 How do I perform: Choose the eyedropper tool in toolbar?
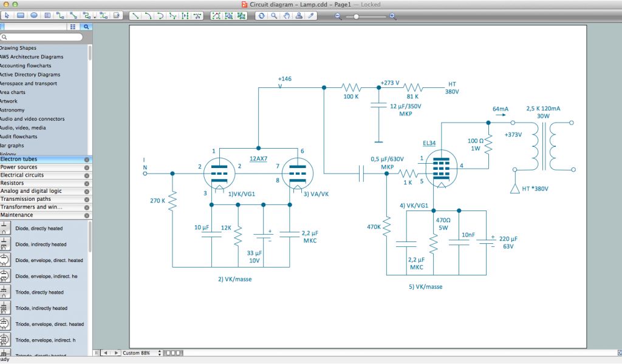pyautogui.click(x=312, y=16)
